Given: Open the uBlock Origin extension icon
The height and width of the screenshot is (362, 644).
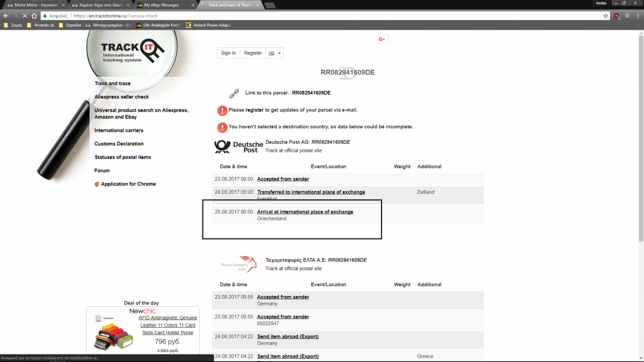Looking at the screenshot, I should [617, 16].
